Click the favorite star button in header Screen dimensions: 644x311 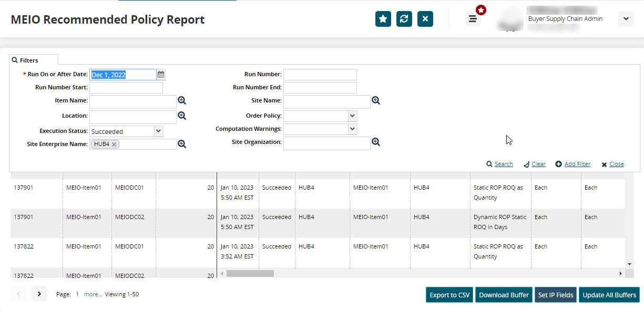coord(383,19)
